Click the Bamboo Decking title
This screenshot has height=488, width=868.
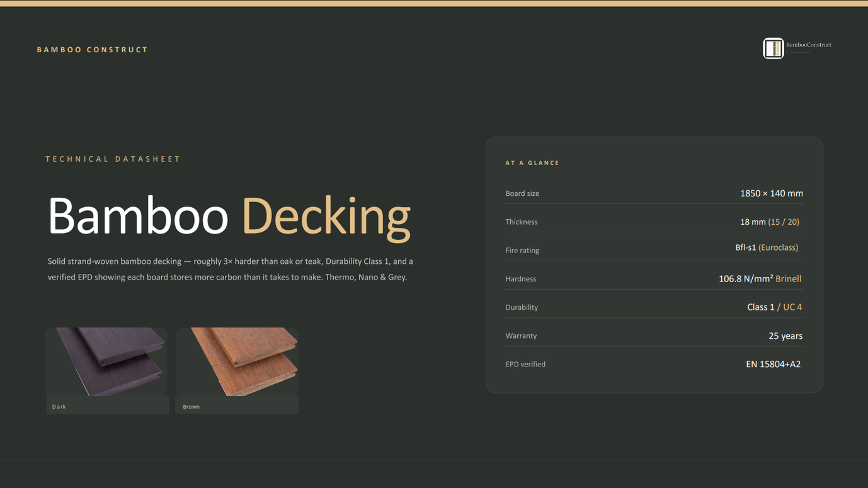click(x=229, y=217)
